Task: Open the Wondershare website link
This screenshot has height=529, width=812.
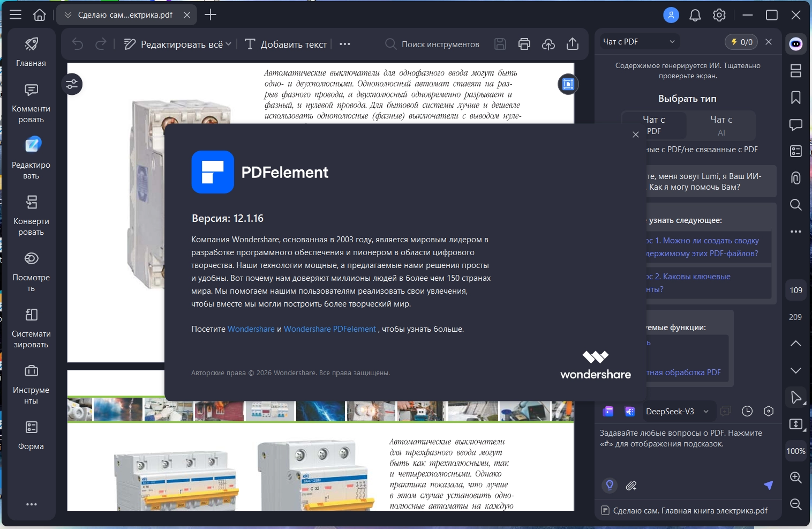Action: [x=251, y=329]
